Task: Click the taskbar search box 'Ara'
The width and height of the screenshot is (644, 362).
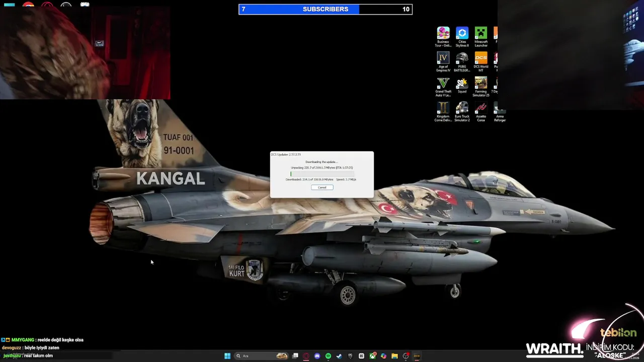Action: [262, 356]
